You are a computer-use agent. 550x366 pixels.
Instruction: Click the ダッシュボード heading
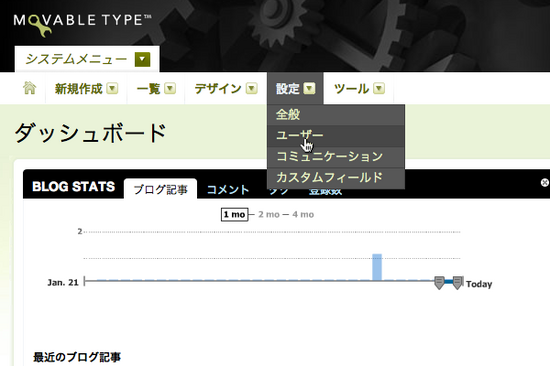[x=90, y=133]
